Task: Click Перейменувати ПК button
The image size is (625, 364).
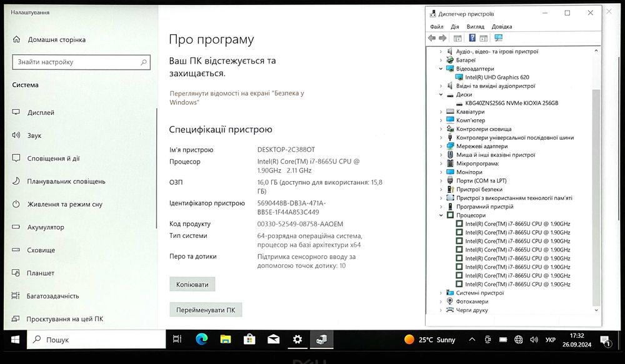Action: pyautogui.click(x=206, y=310)
